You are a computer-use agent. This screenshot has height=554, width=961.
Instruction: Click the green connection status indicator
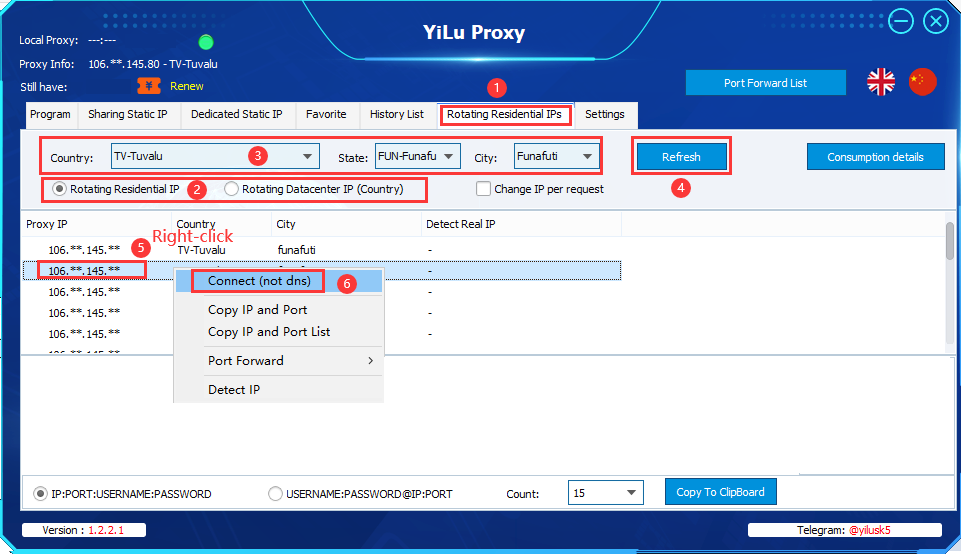tap(206, 42)
